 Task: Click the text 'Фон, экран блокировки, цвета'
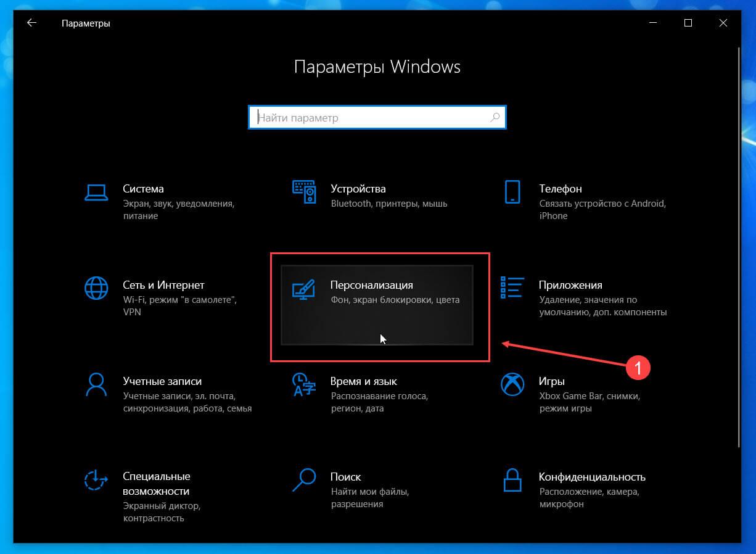tap(395, 300)
